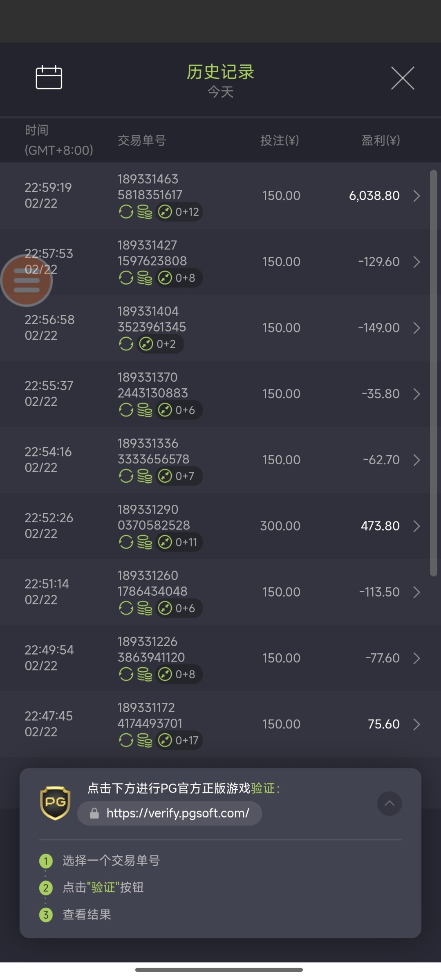
Task: Close the 历史记录 history panel
Action: coord(403,78)
